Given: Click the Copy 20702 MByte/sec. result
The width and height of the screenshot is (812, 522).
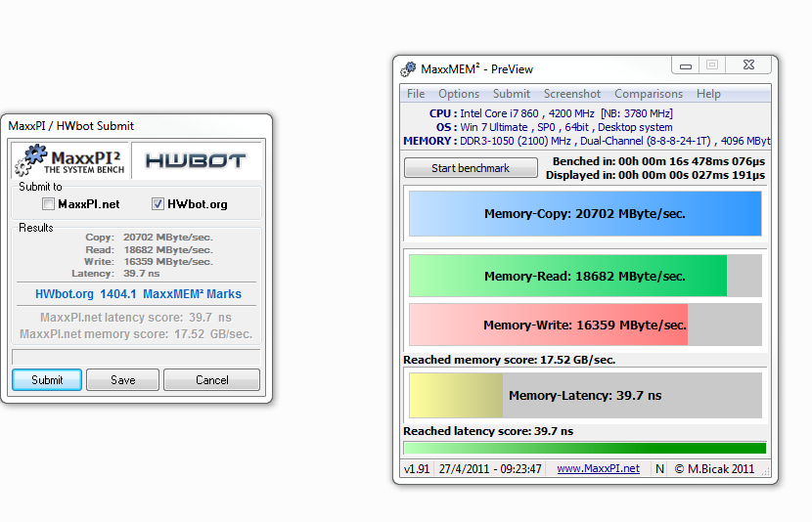Looking at the screenshot, I should (149, 237).
